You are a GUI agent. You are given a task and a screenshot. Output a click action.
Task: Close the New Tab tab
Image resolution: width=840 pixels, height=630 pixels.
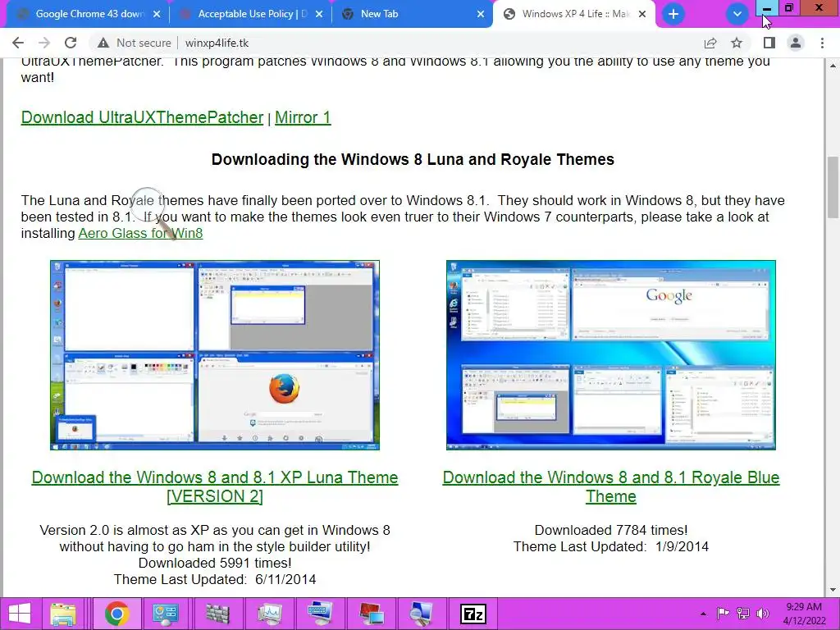(x=481, y=14)
